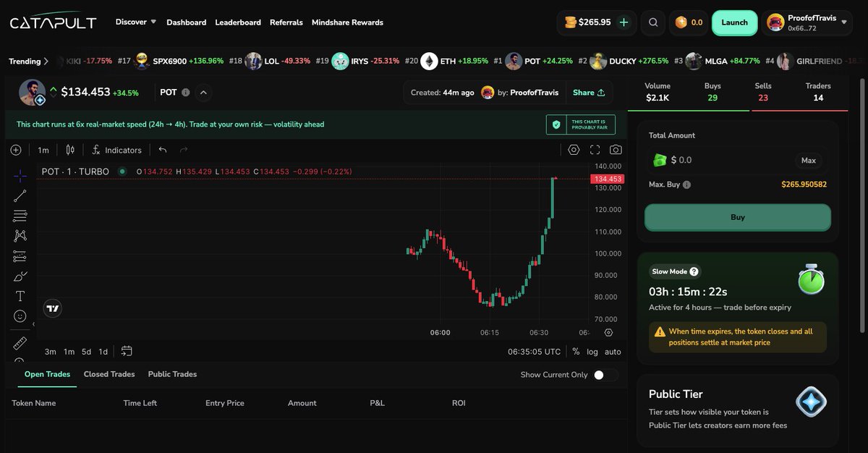Toggle the Show Current Only switch
This screenshot has height=453, width=868.
(606, 375)
